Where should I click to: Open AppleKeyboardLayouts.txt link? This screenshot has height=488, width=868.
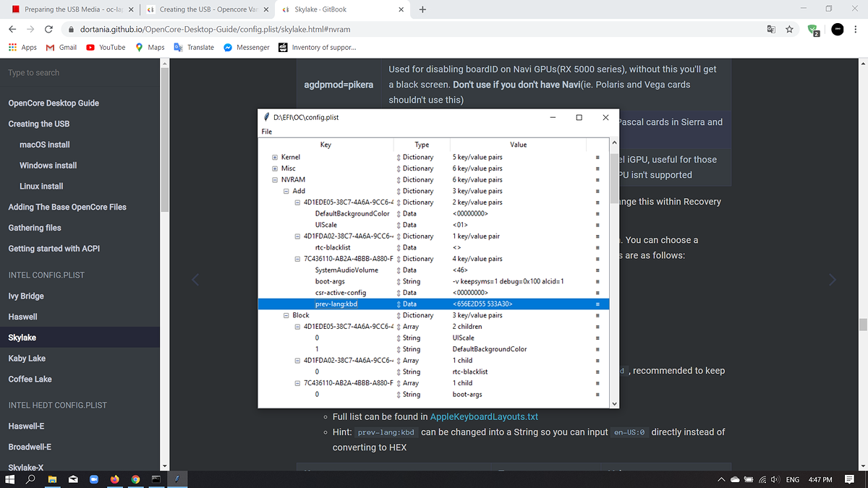tap(484, 416)
